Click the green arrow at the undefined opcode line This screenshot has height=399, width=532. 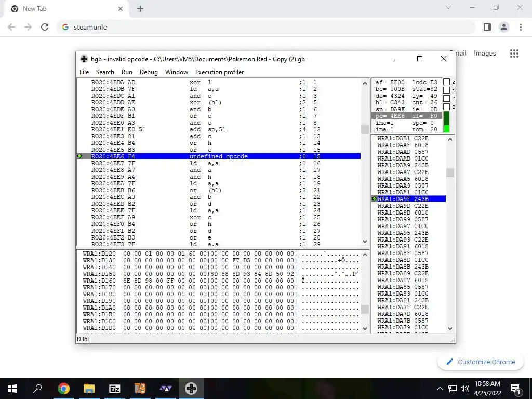[x=79, y=156]
